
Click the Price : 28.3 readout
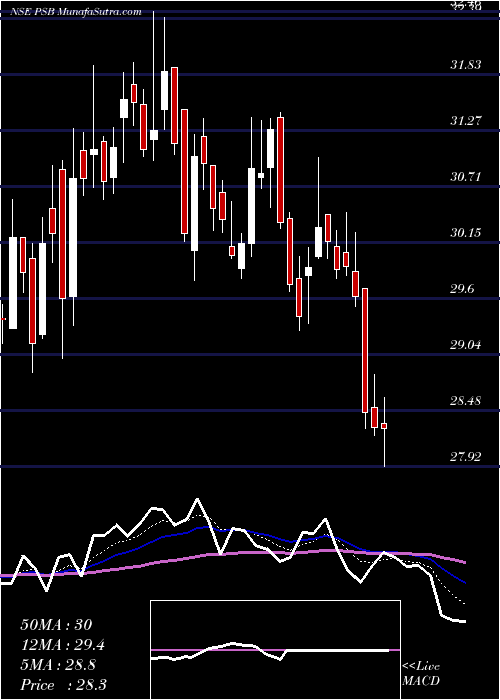[x=63, y=685]
